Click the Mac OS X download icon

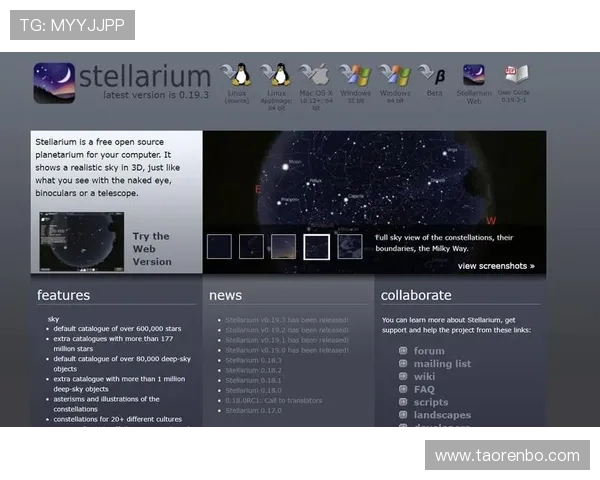pyautogui.click(x=315, y=75)
